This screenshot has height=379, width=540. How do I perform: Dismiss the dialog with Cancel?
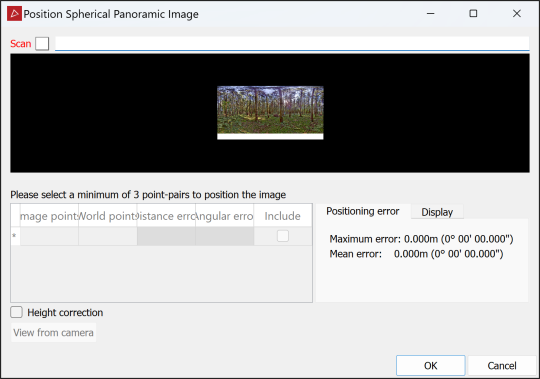coord(502,365)
